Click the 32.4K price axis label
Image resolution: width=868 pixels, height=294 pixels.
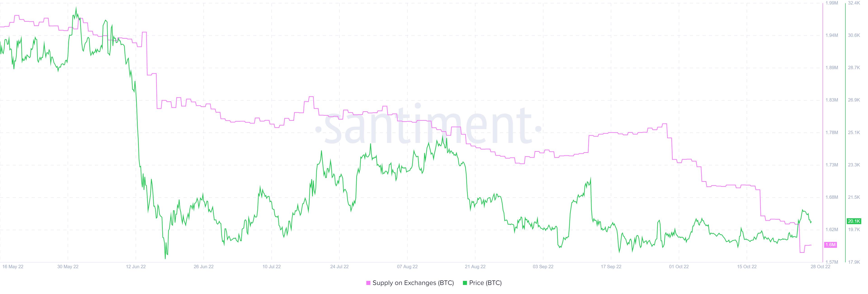tap(854, 3)
